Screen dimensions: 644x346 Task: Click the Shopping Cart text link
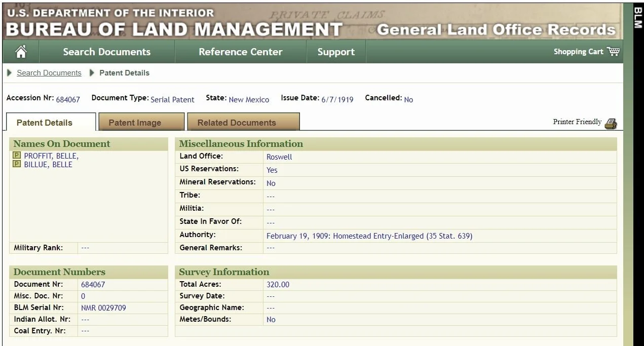[578, 52]
